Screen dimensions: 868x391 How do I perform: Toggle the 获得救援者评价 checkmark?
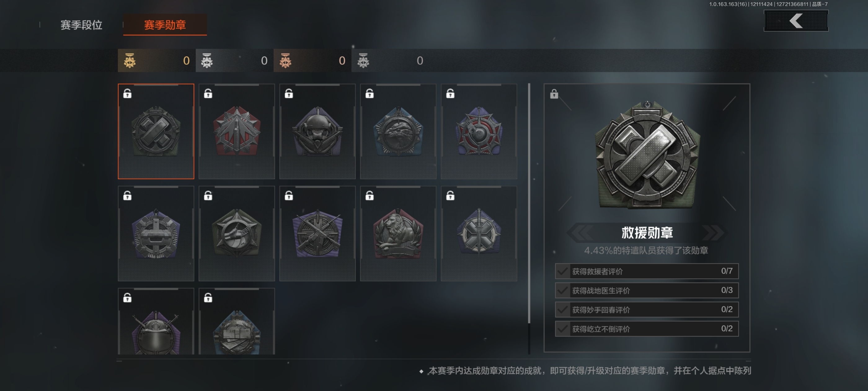(x=562, y=271)
